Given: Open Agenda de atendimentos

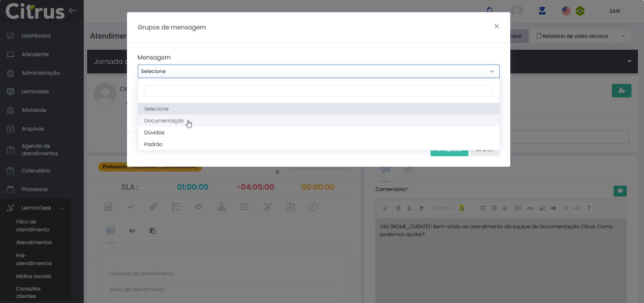Looking at the screenshot, I should point(40,150).
